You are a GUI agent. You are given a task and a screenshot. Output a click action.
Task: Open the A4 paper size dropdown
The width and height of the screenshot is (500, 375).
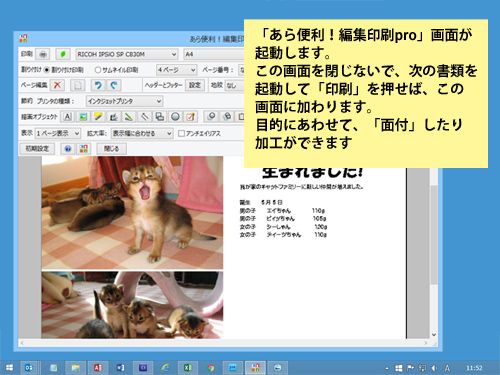[214, 54]
